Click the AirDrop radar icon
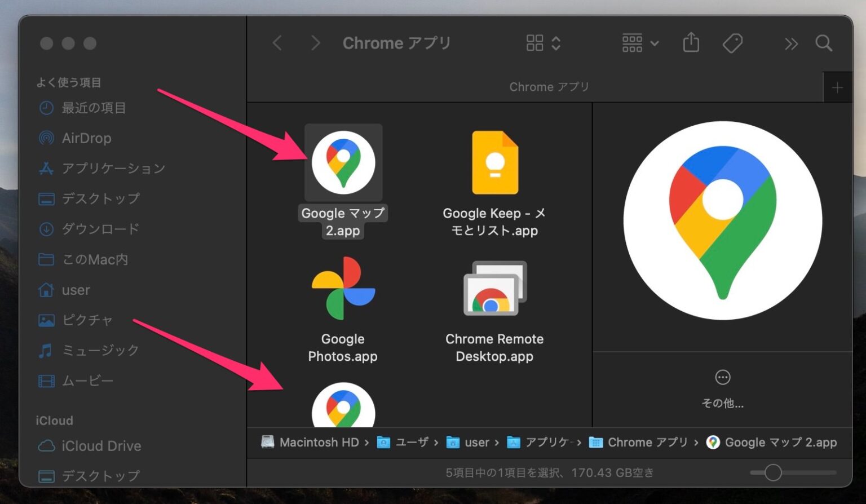 pos(46,138)
